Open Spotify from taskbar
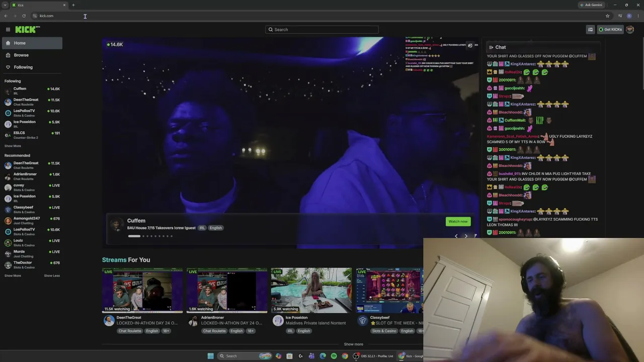 point(334,356)
